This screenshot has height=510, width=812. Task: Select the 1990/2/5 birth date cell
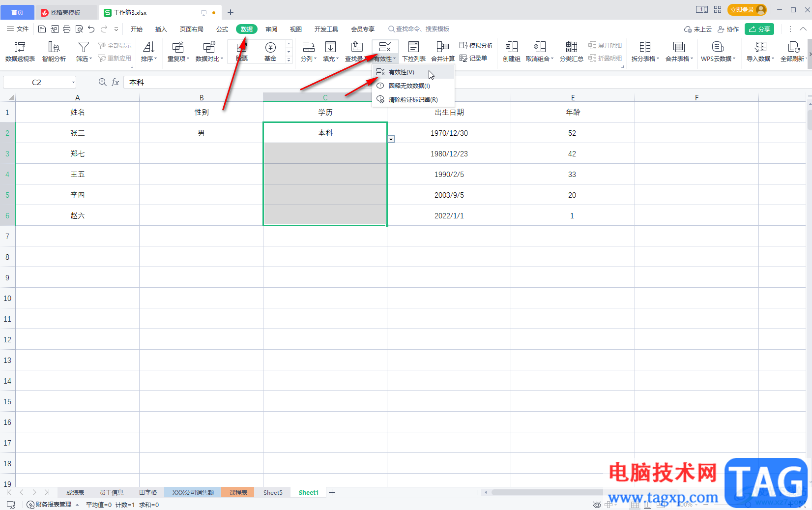click(449, 174)
